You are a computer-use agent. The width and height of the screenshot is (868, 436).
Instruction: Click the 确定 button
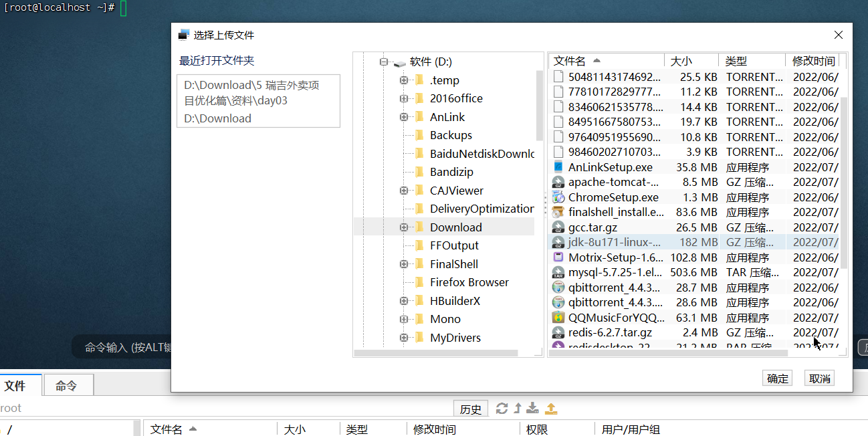(x=777, y=378)
